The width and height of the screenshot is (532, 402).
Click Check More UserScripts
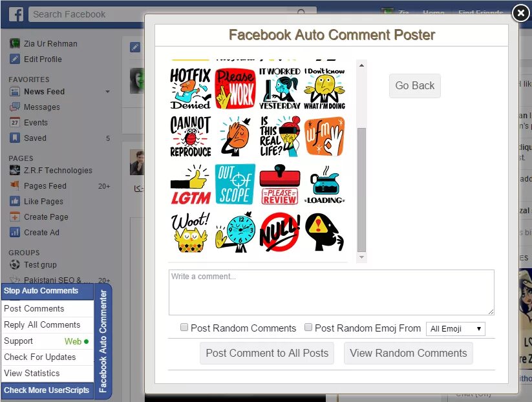[47, 390]
